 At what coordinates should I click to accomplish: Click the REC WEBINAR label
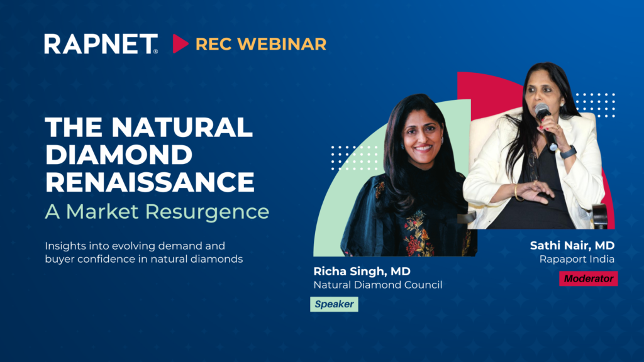(x=261, y=45)
